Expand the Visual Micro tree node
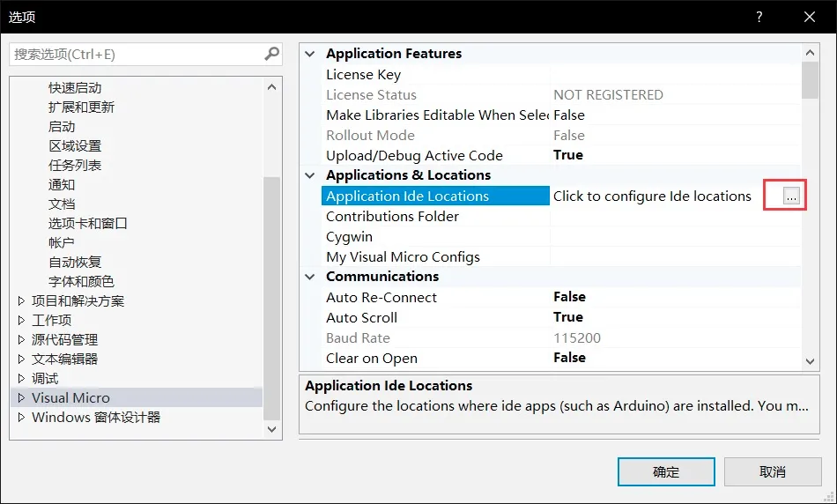 (22, 398)
